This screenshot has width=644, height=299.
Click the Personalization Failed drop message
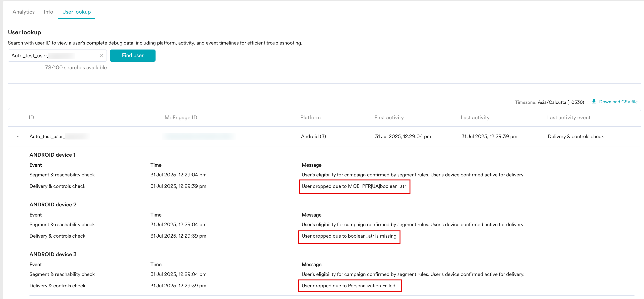(x=348, y=286)
